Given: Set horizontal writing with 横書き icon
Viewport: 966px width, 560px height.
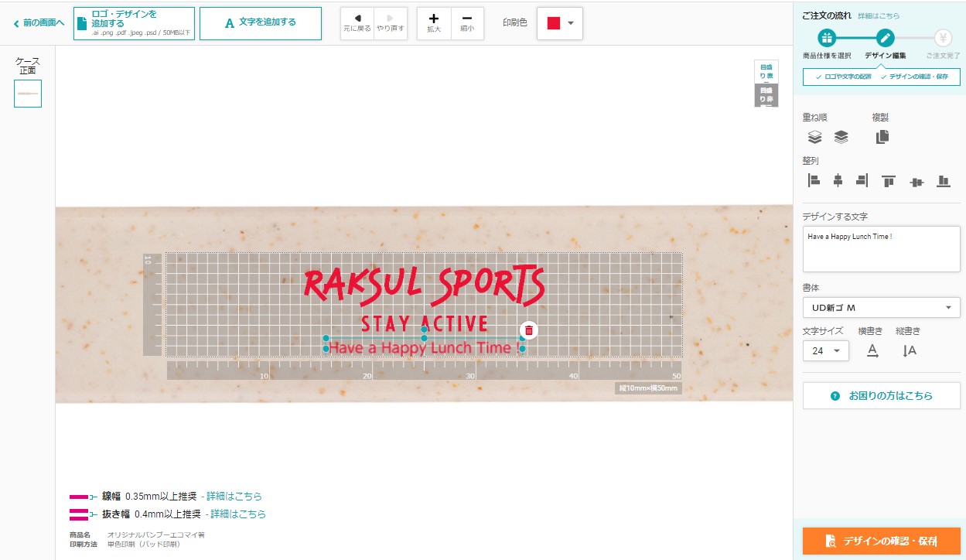Looking at the screenshot, I should click(x=872, y=350).
